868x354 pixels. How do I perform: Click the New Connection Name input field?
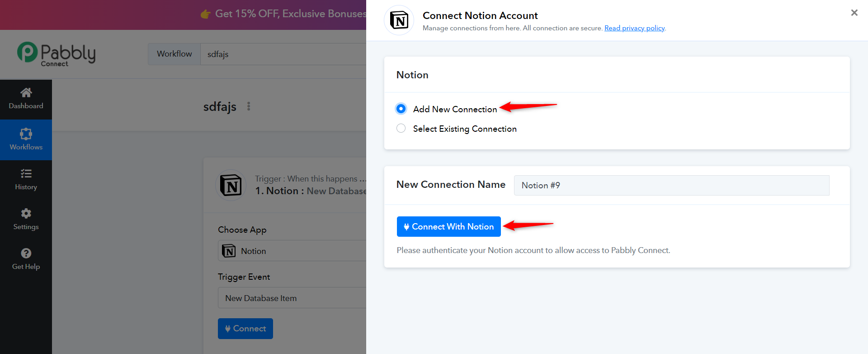671,185
